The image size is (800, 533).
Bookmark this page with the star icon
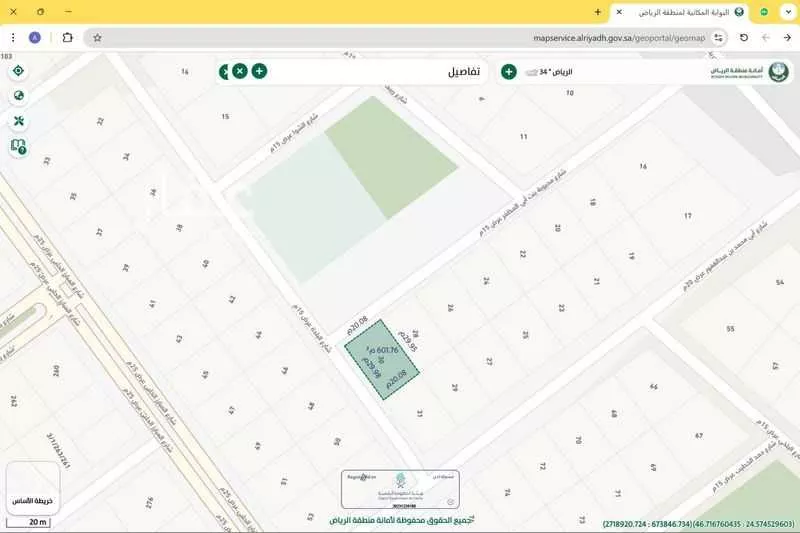pos(97,37)
